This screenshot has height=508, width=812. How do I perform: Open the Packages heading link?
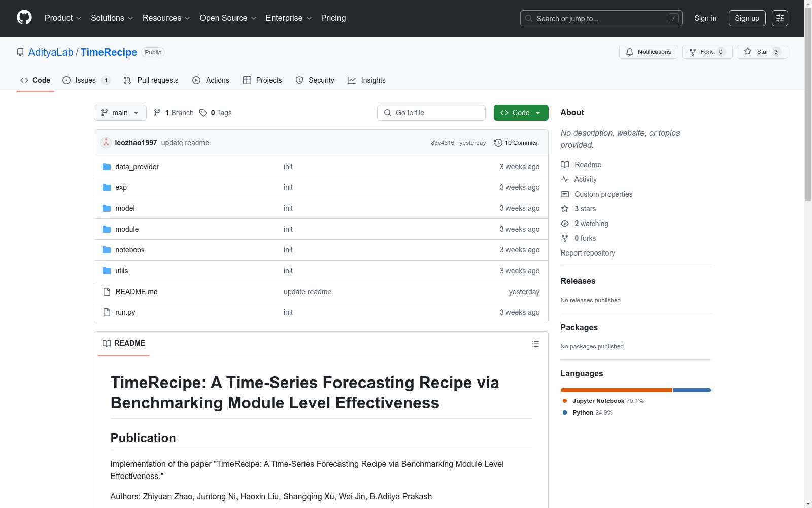[x=579, y=327]
